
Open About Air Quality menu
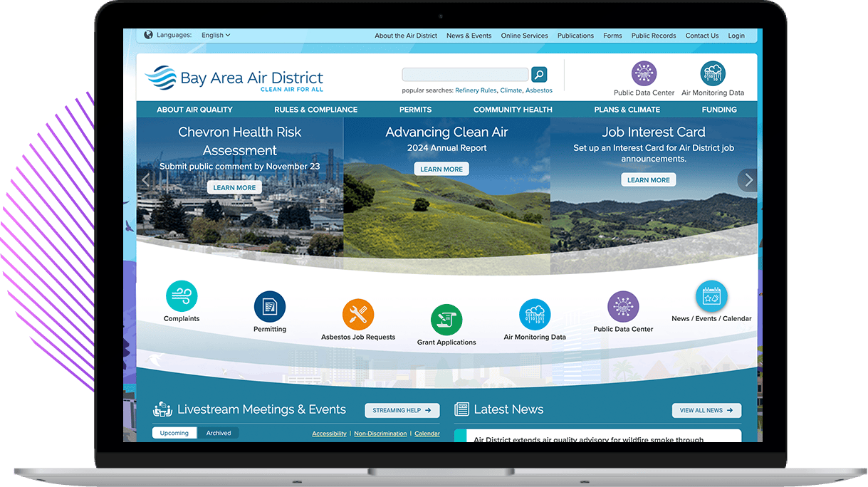pos(194,110)
